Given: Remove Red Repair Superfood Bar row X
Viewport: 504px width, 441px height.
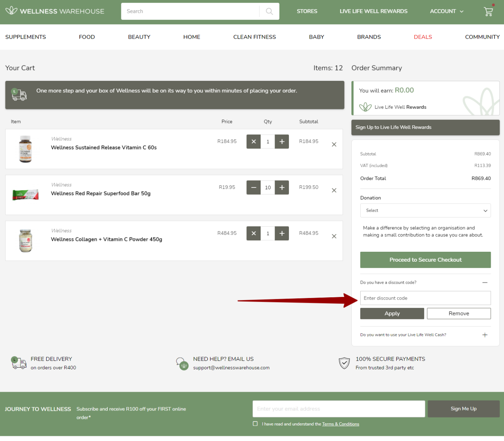Looking at the screenshot, I should click(x=334, y=190).
